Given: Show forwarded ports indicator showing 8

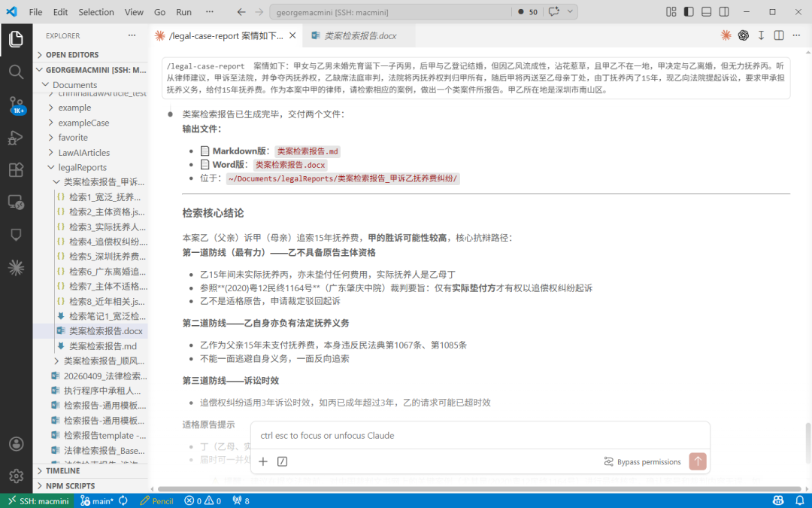Looking at the screenshot, I should (241, 500).
